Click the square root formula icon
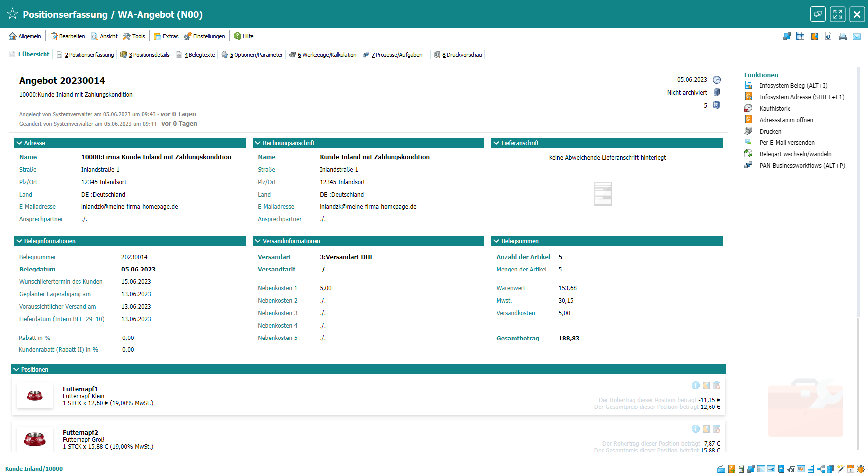The width and height of the screenshot is (868, 475). tap(791, 469)
